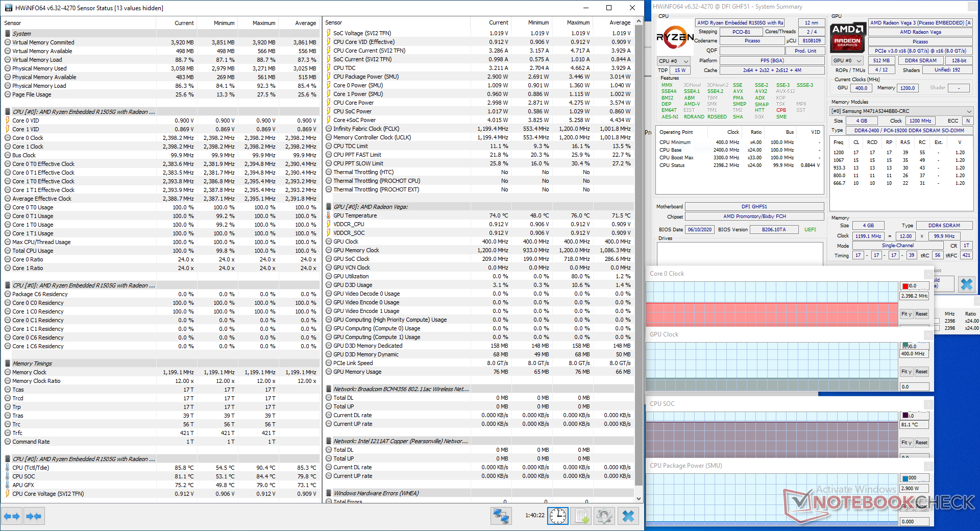Screen dimensions: 980x531
Task: Open the GPU #0 selector dropdown
Action: click(847, 61)
